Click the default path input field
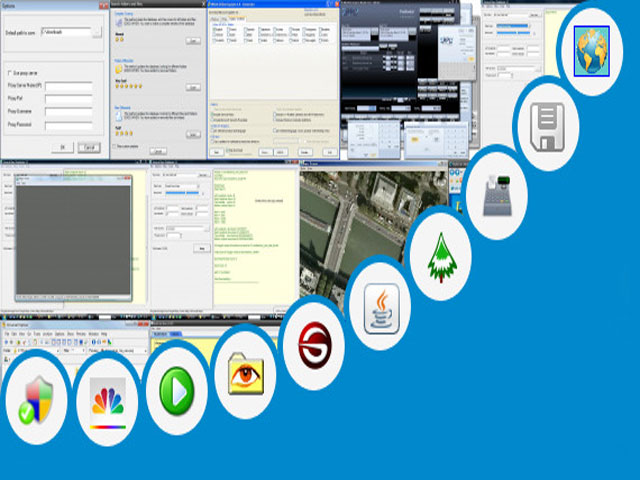 67,32
